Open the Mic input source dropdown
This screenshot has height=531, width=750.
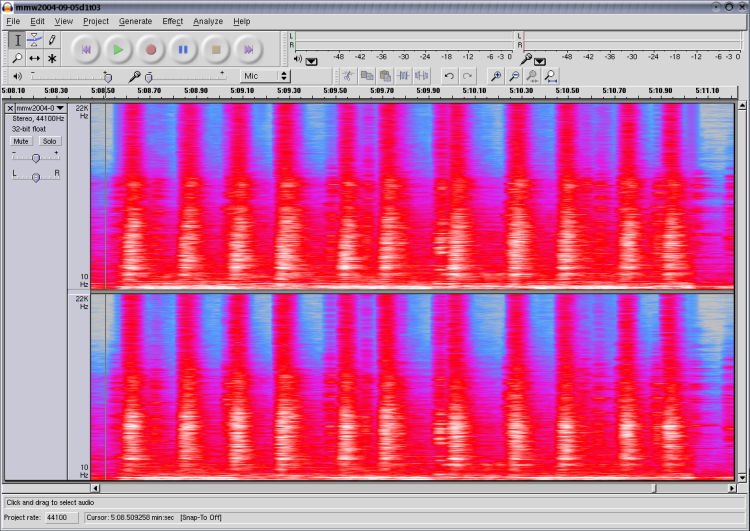(265, 76)
